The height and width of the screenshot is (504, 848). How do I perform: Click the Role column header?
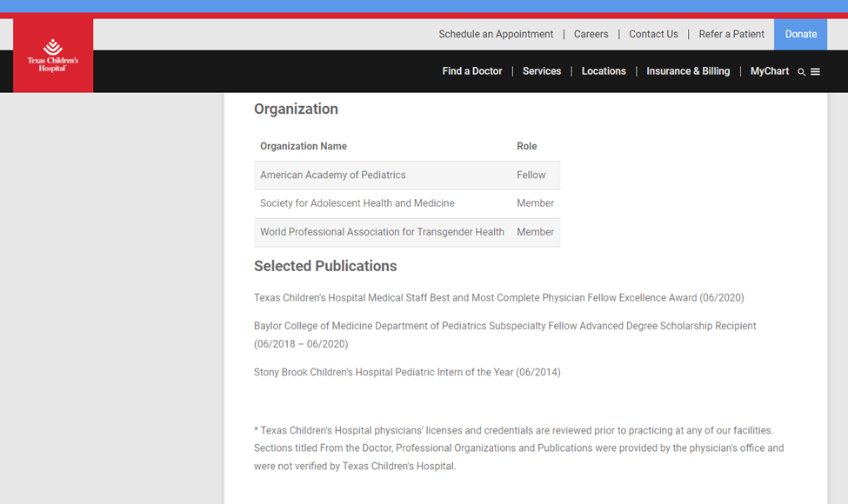click(527, 146)
